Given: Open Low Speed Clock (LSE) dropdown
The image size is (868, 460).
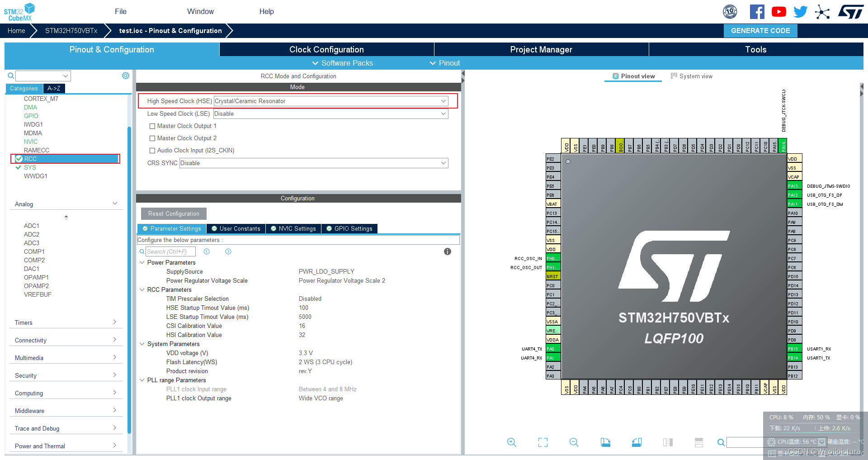Looking at the screenshot, I should pos(330,114).
